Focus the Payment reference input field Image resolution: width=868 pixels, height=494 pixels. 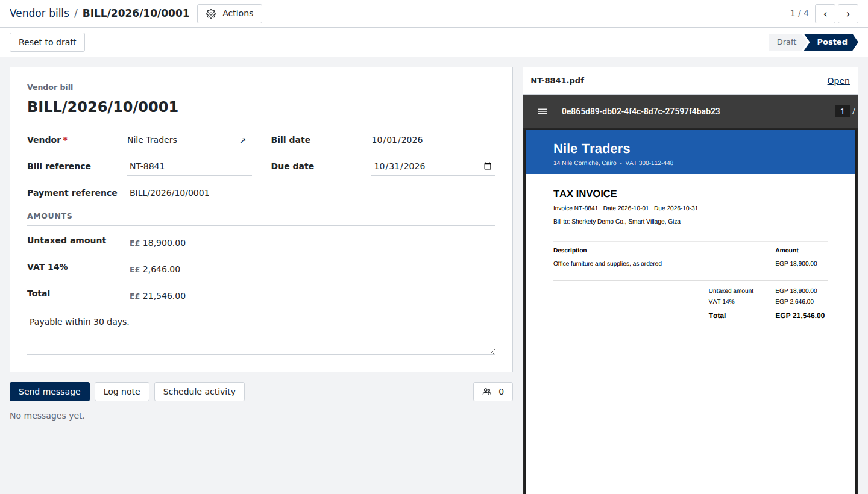[x=189, y=193]
